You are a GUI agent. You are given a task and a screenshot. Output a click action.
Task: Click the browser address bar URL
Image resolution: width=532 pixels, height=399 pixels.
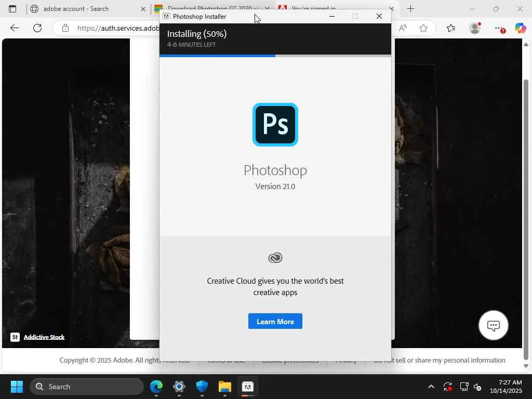[118, 28]
